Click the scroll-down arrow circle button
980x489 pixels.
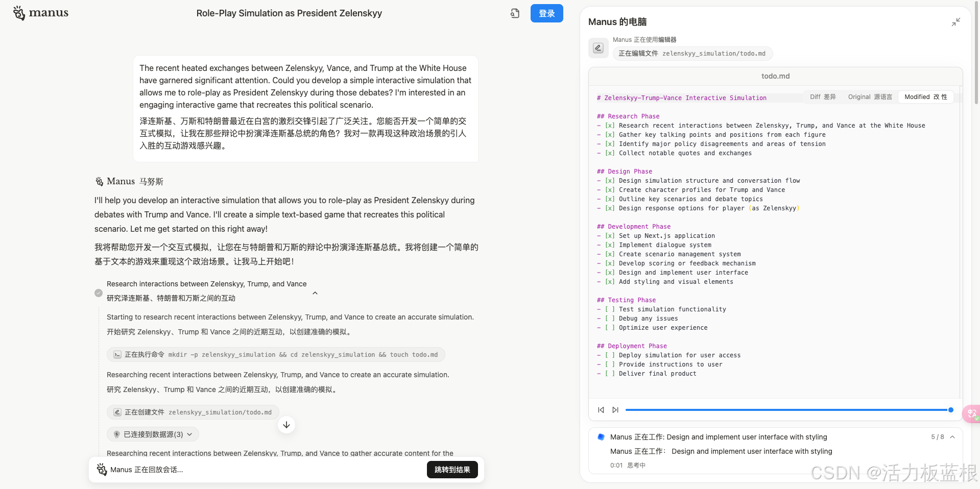(x=286, y=425)
